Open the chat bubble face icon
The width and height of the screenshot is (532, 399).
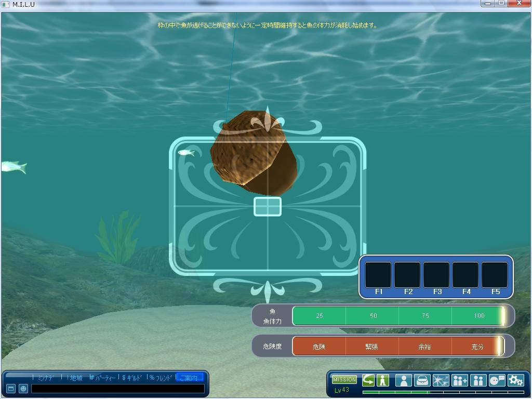point(497,380)
